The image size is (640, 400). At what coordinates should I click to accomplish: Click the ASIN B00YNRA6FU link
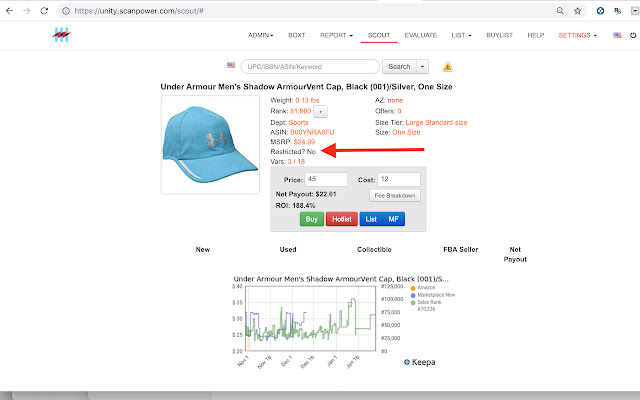click(312, 132)
